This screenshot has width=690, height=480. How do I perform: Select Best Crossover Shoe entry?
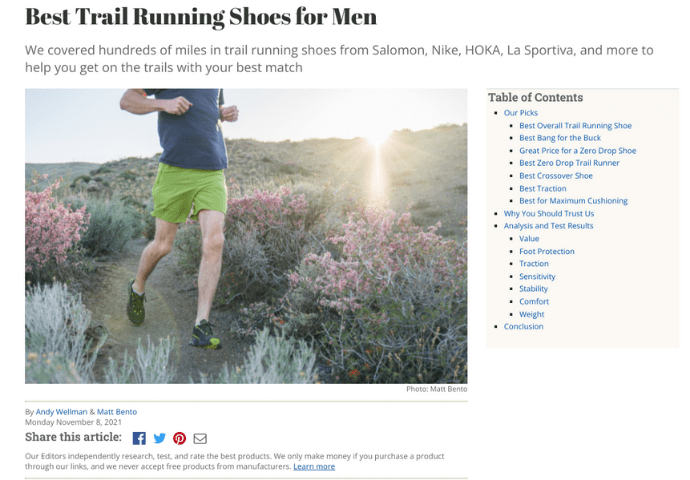tap(555, 176)
